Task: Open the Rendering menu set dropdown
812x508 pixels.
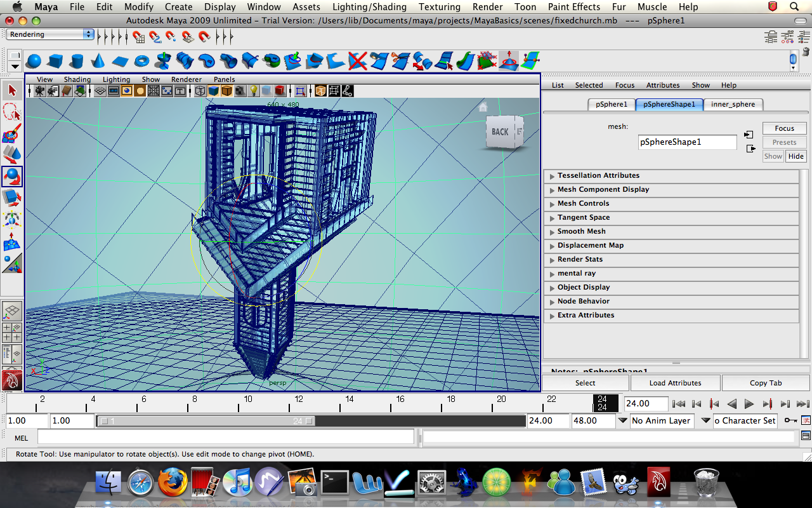Action: [50, 34]
